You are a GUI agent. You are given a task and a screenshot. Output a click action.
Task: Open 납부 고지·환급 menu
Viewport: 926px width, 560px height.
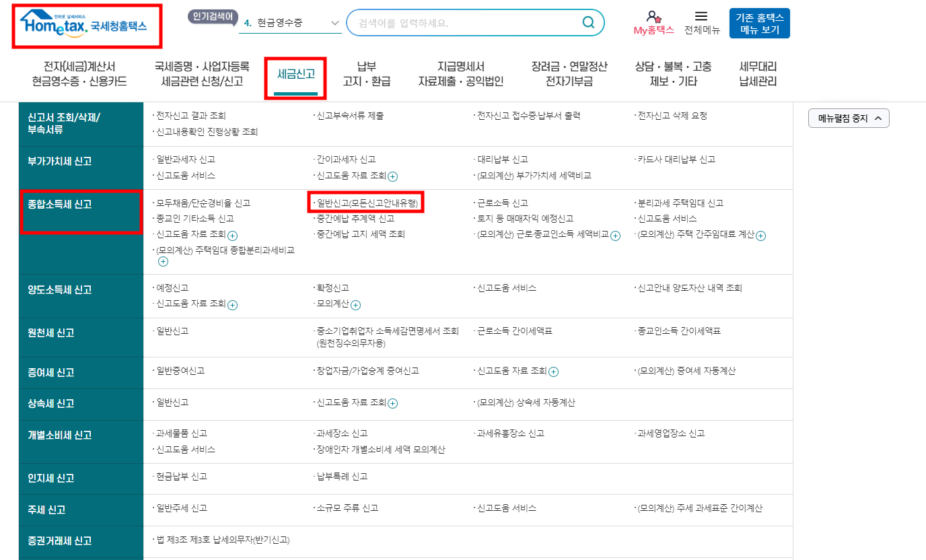pyautogui.click(x=367, y=74)
